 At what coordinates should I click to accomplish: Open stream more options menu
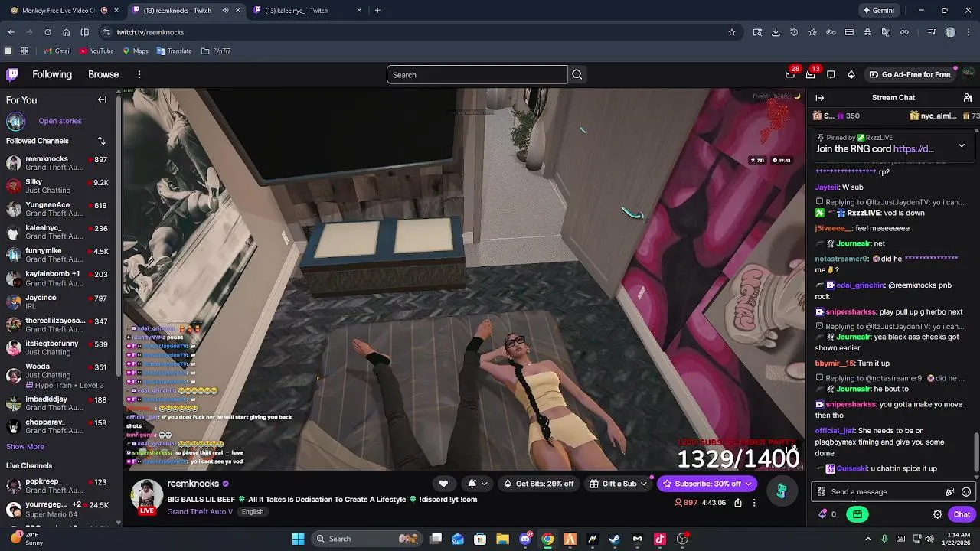[754, 503]
